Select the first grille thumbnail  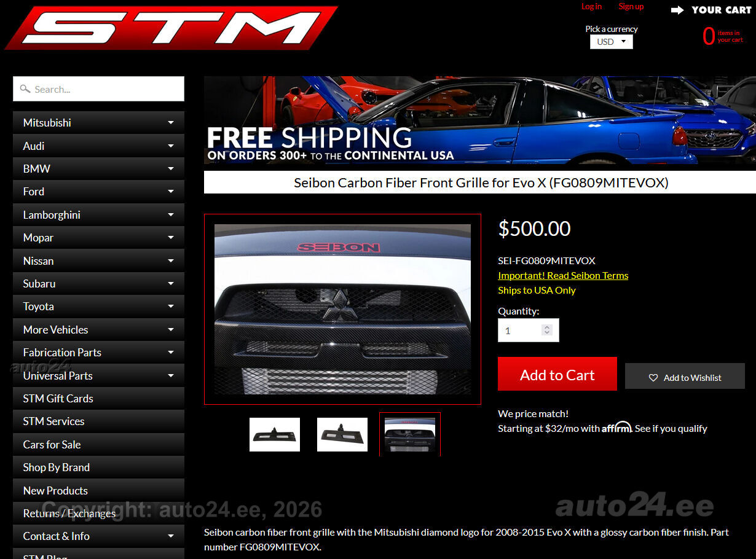click(x=275, y=434)
